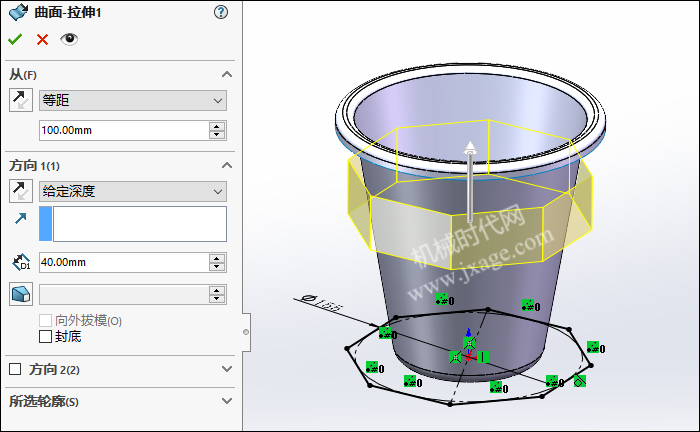Open the help question mark icon
The image size is (700, 432).
click(x=221, y=12)
